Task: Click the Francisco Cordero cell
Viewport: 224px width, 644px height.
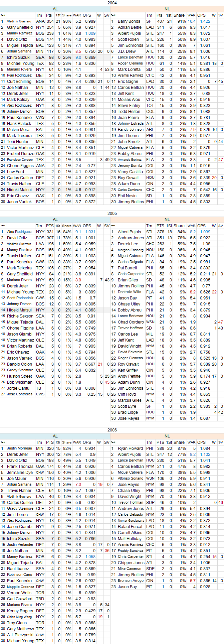Action: click(21, 160)
